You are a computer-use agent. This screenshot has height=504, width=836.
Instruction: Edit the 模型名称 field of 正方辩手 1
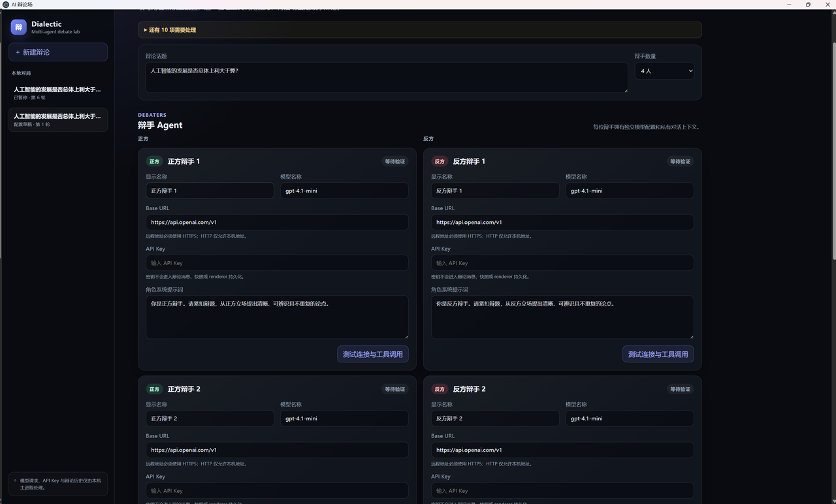344,191
